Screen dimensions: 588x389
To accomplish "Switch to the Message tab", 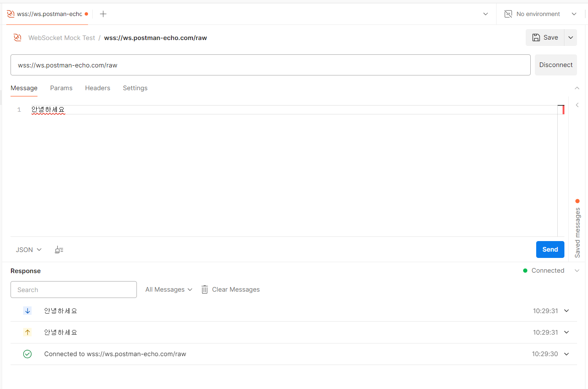I will pos(24,88).
